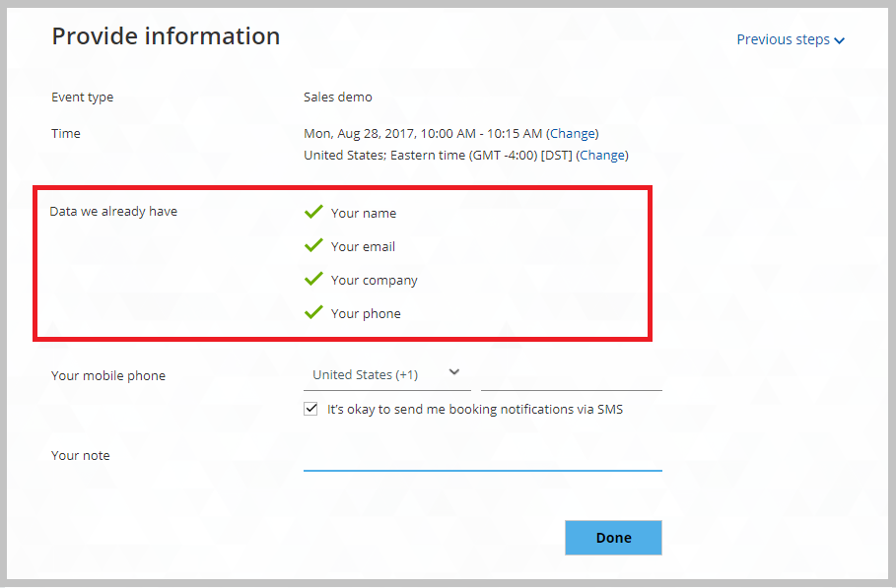
Task: Change the time zone via Change link
Action: 602,156
